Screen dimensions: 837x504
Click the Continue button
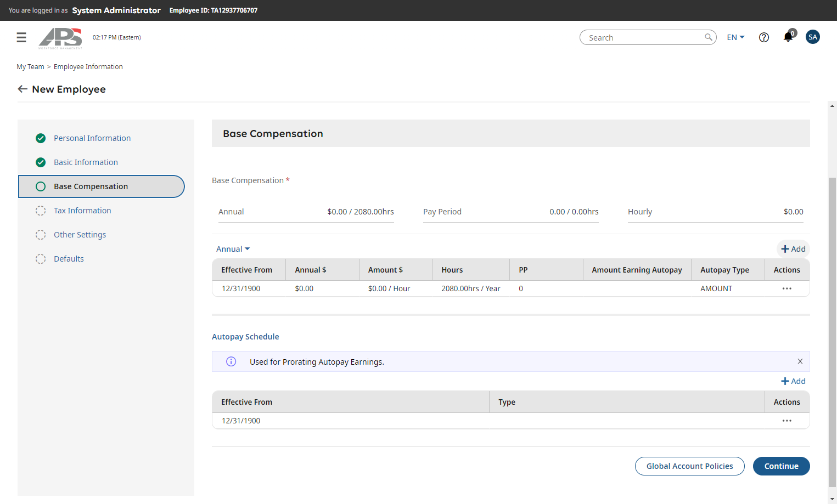coord(781,466)
